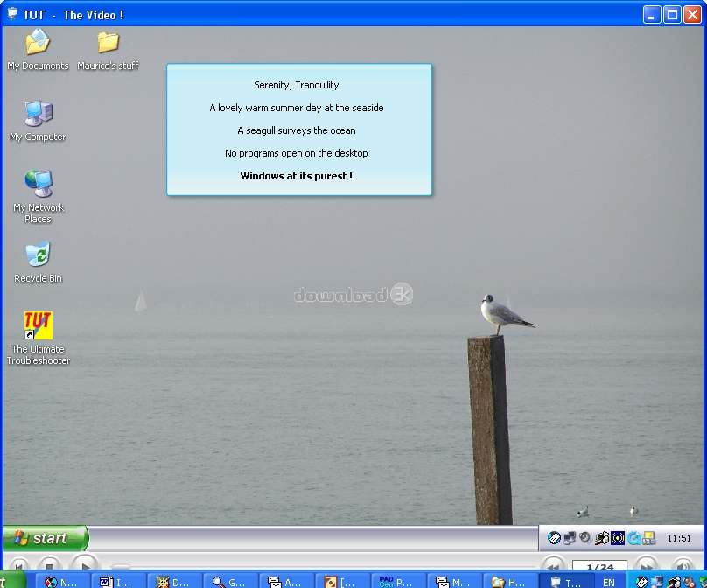This screenshot has width=707, height=588.
Task: Switch to the M... taskbar button
Action: click(x=454, y=582)
